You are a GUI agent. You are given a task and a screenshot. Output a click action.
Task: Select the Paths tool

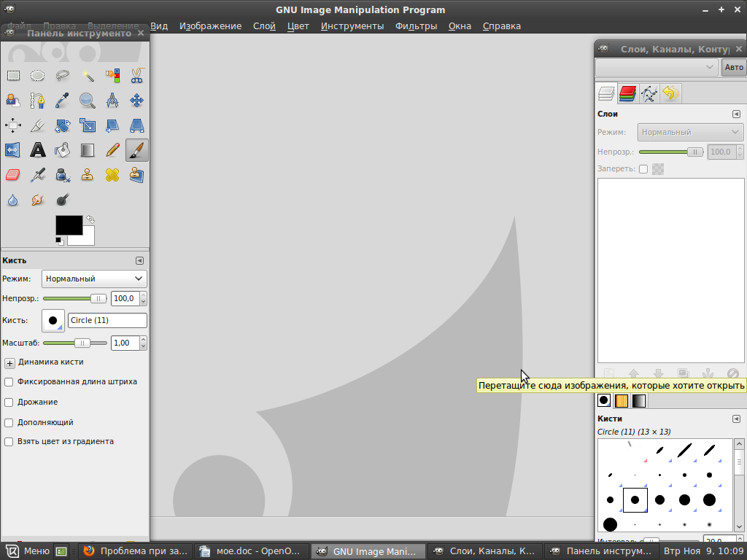(38, 101)
